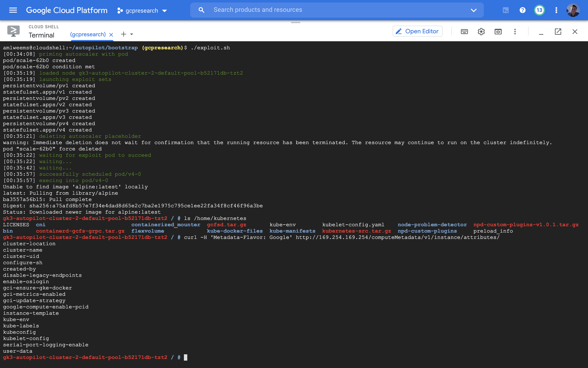The width and height of the screenshot is (588, 368).
Task: Click the Web Preview icon
Action: pos(498,32)
